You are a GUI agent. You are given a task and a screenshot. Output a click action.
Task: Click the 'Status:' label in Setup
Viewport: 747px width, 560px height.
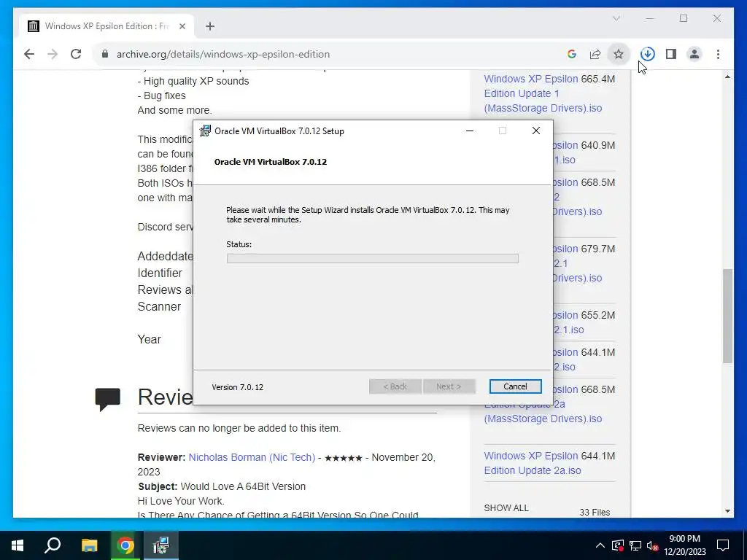click(x=239, y=244)
